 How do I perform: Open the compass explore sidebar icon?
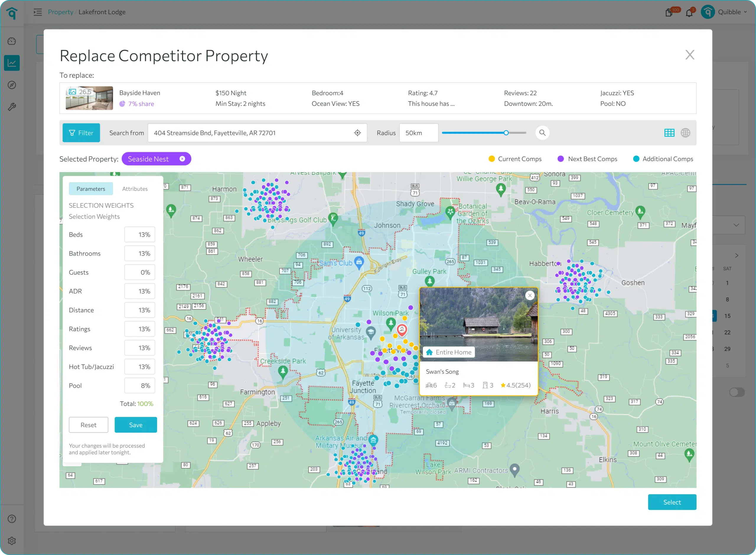click(12, 85)
